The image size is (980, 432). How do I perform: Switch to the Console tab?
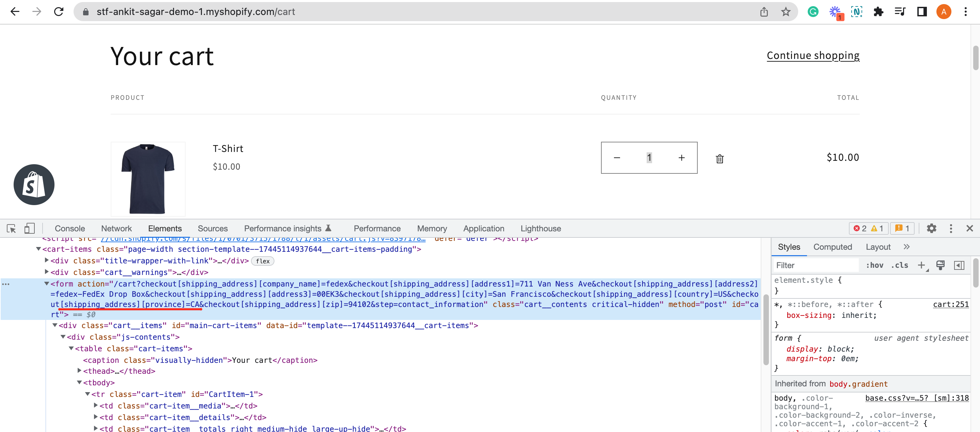pyautogui.click(x=69, y=228)
